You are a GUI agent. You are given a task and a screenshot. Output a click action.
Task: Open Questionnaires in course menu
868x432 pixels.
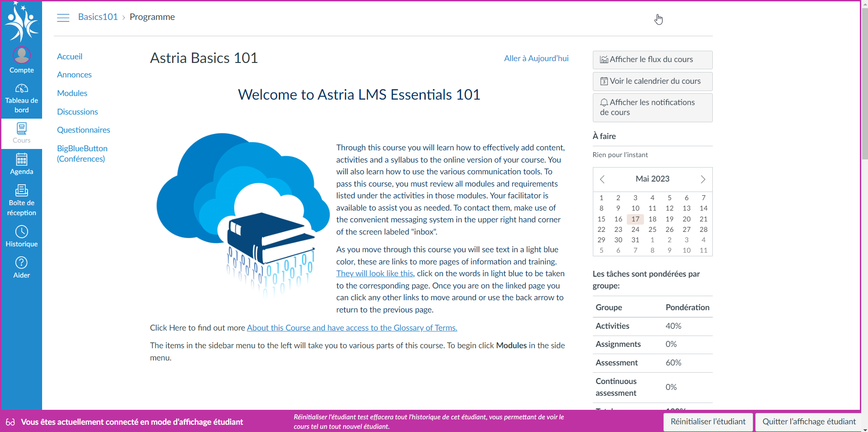coord(84,130)
